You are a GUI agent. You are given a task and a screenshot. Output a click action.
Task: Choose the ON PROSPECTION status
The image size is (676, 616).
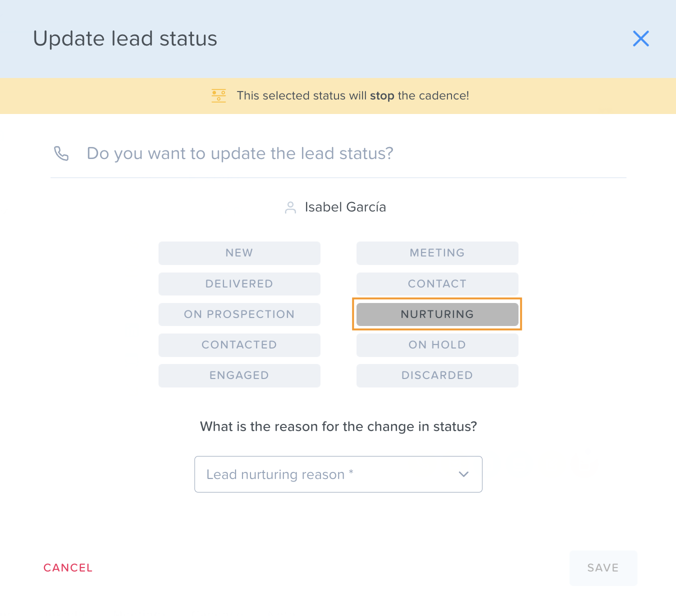tap(239, 314)
